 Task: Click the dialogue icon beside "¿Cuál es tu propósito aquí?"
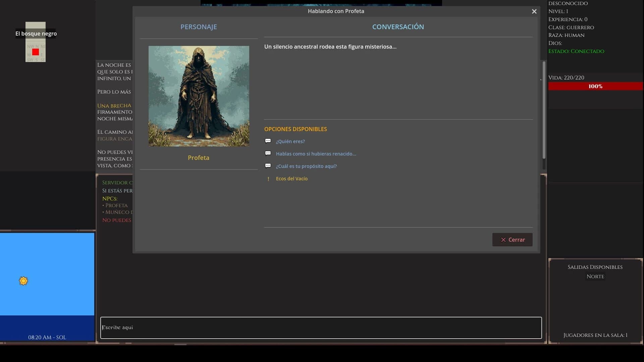pyautogui.click(x=268, y=165)
